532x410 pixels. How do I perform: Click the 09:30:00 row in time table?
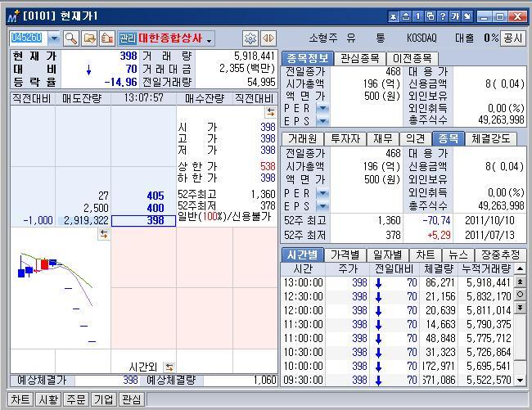click(x=397, y=380)
